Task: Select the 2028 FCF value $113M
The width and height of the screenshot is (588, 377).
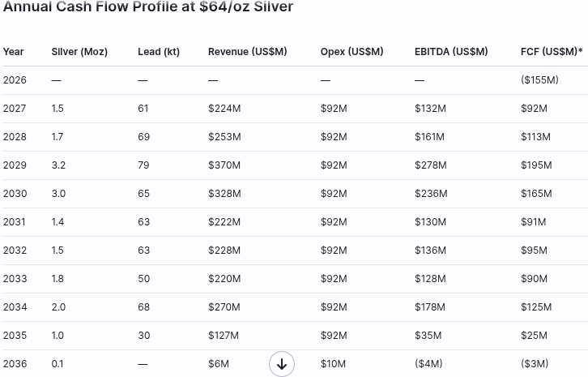Action: (535, 137)
